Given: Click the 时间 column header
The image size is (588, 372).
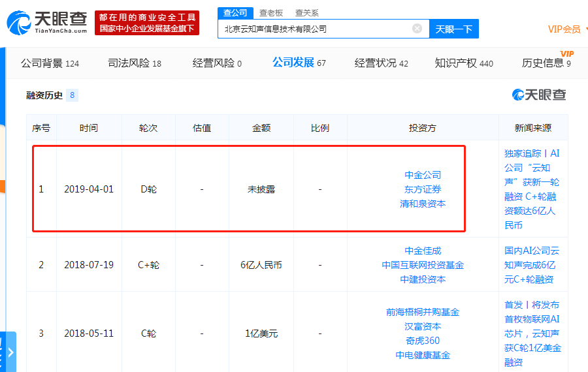Looking at the screenshot, I should [89, 128].
